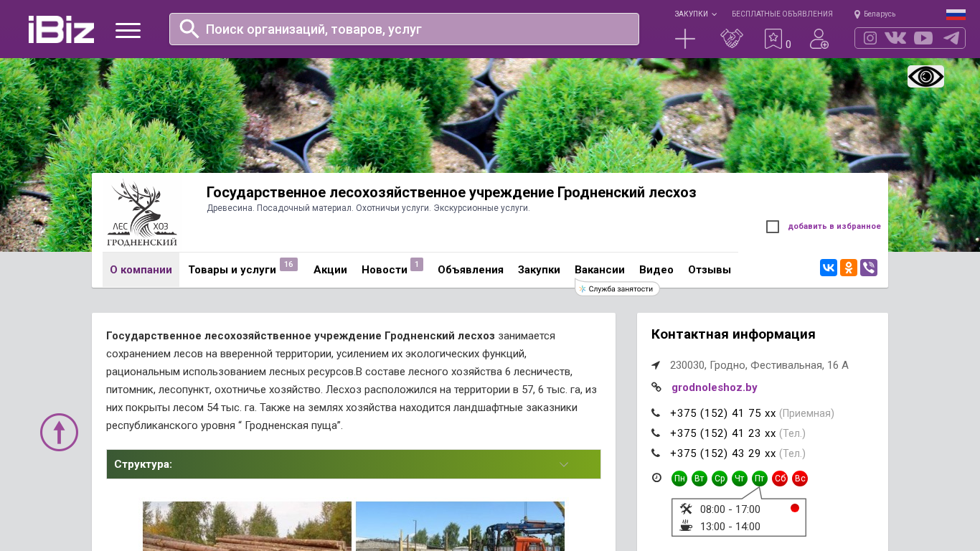Open the 'Закупки' dropdown in top header

coord(694,14)
